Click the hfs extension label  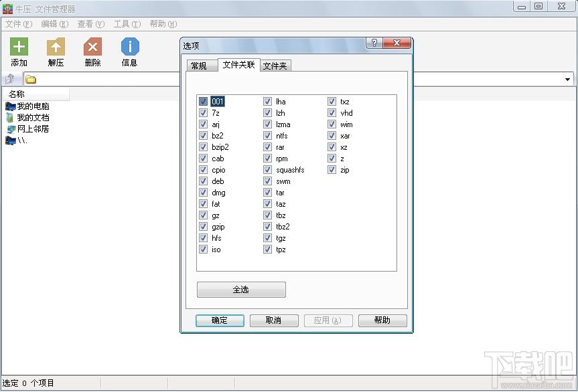216,238
